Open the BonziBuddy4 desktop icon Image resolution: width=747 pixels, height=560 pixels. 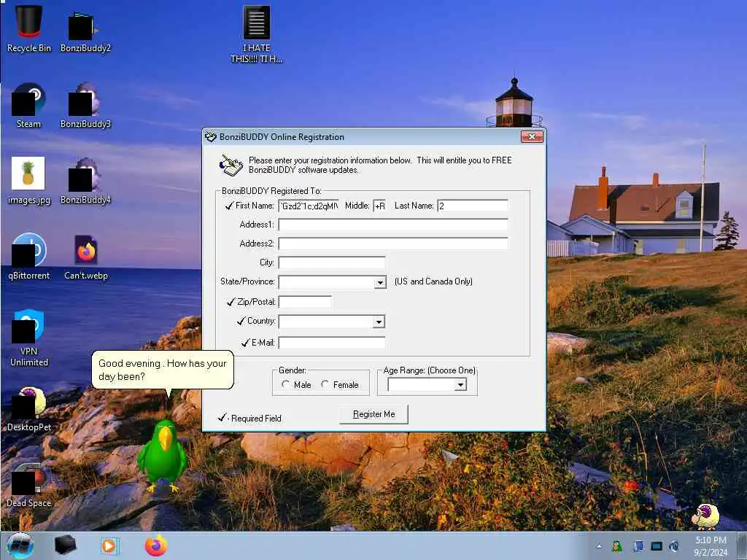click(85, 181)
